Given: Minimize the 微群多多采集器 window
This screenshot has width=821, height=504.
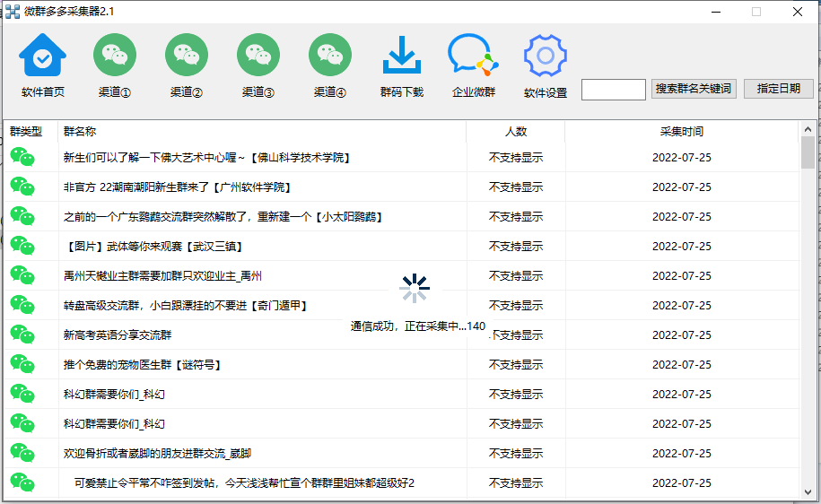Looking at the screenshot, I should (716, 12).
